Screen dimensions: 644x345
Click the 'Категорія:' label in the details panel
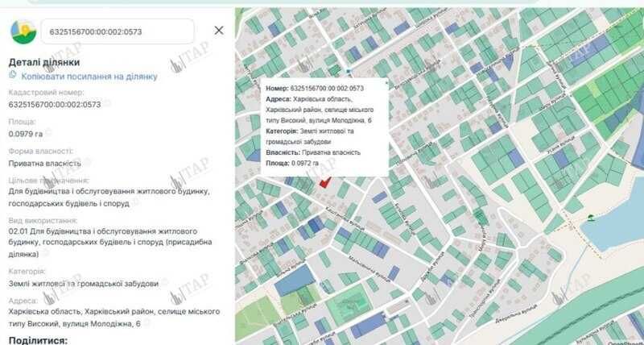point(27,272)
